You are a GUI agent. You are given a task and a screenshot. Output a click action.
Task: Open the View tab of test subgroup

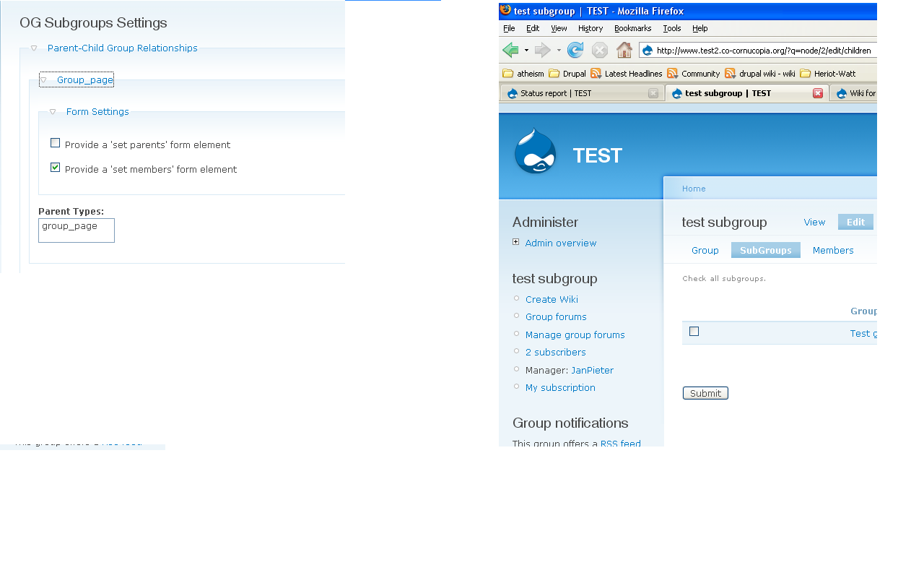click(814, 223)
